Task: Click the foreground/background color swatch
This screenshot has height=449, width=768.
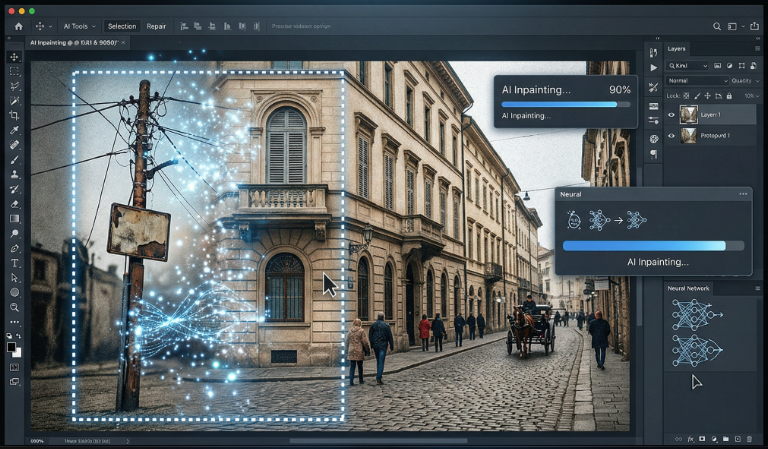Action: tap(13, 347)
